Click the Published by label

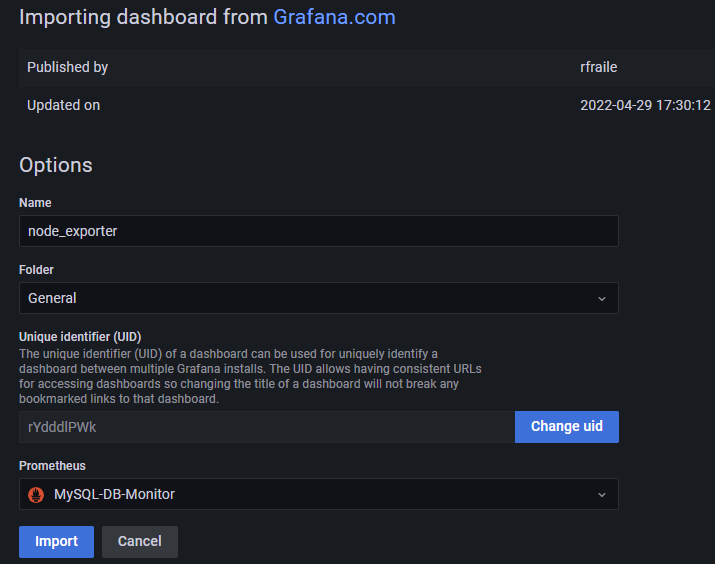coord(67,67)
